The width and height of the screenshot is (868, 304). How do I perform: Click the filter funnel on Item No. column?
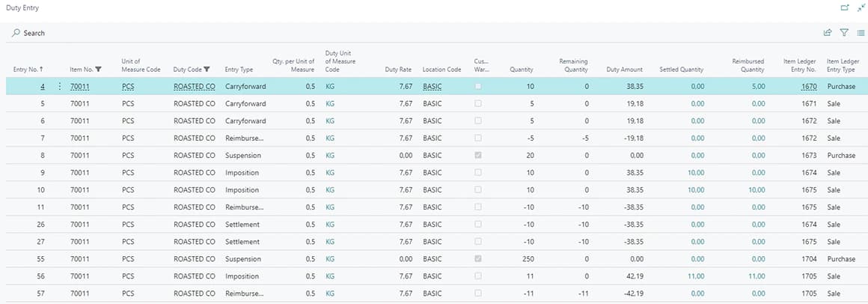tap(99, 70)
